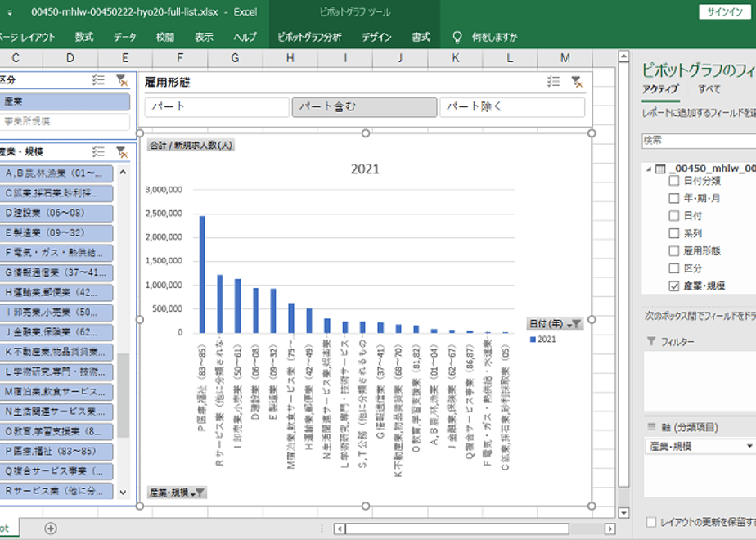Select パート除く slicer button
The width and height of the screenshot is (756, 540).
[x=512, y=107]
